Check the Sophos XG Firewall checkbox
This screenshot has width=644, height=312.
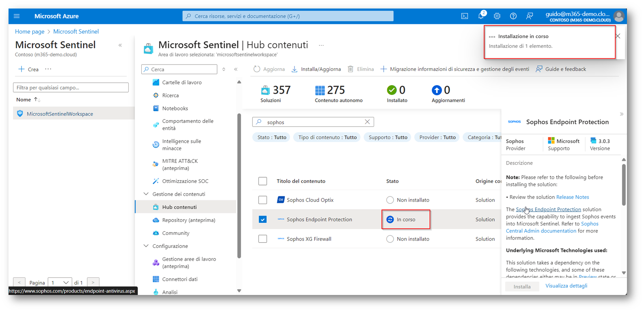(263, 239)
